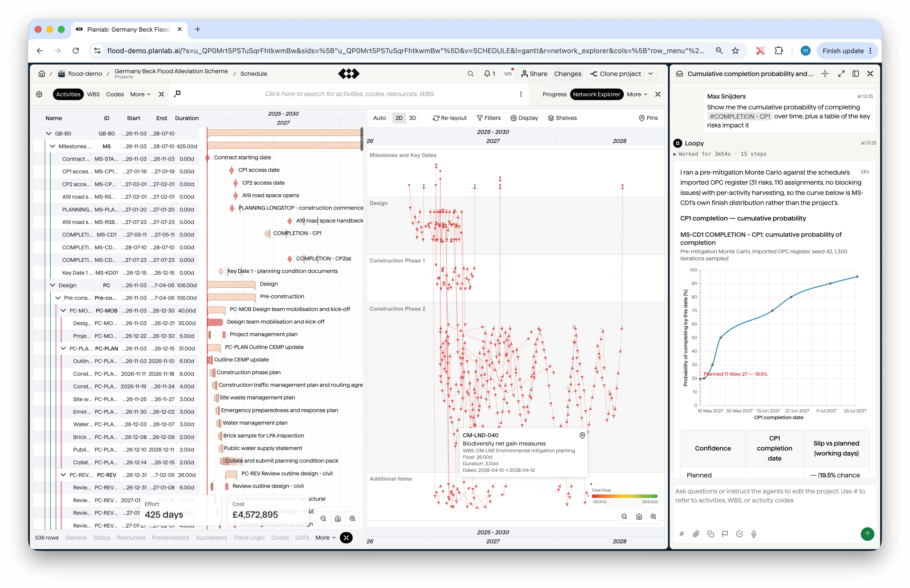The width and height of the screenshot is (910, 588).
Task: Reset network explorer view to home
Action: tap(639, 517)
